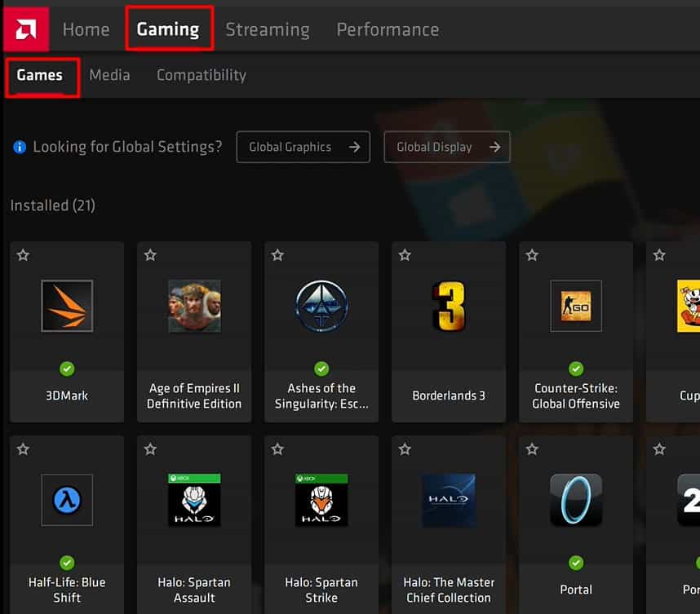Click the Borderlands 3 title text

point(449,395)
